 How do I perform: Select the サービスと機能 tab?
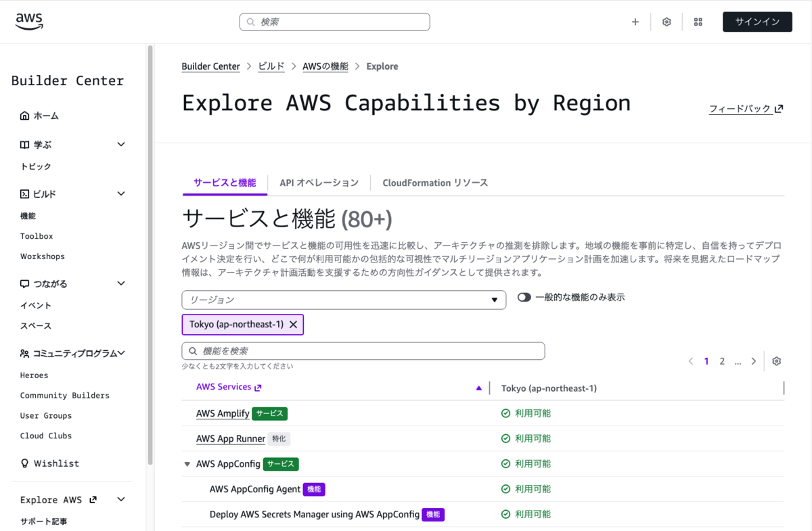(225, 183)
